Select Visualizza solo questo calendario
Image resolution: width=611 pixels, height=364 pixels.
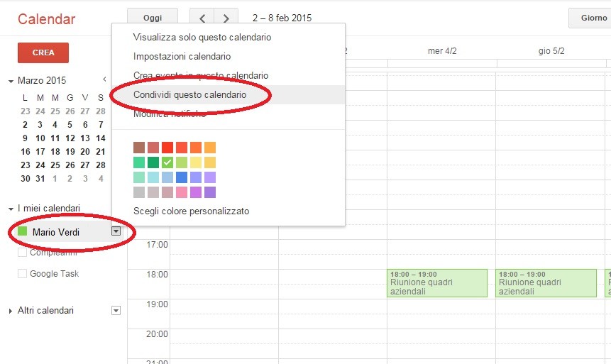pos(202,37)
